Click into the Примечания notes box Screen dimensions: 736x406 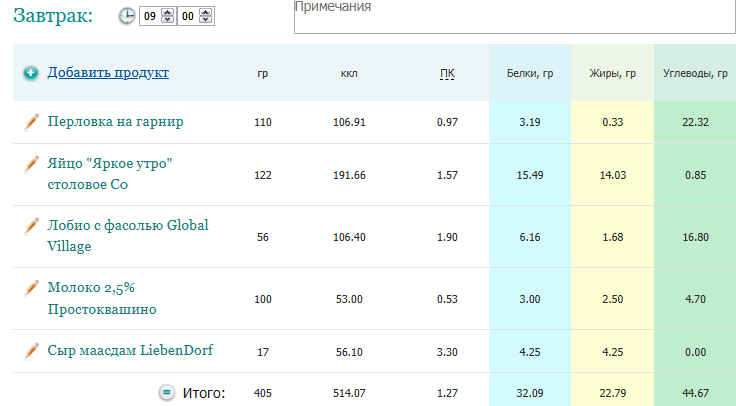click(x=515, y=15)
